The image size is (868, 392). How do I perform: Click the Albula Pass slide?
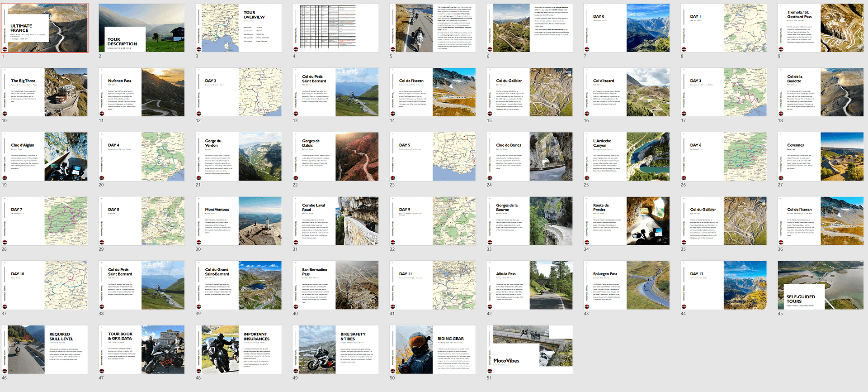click(529, 285)
